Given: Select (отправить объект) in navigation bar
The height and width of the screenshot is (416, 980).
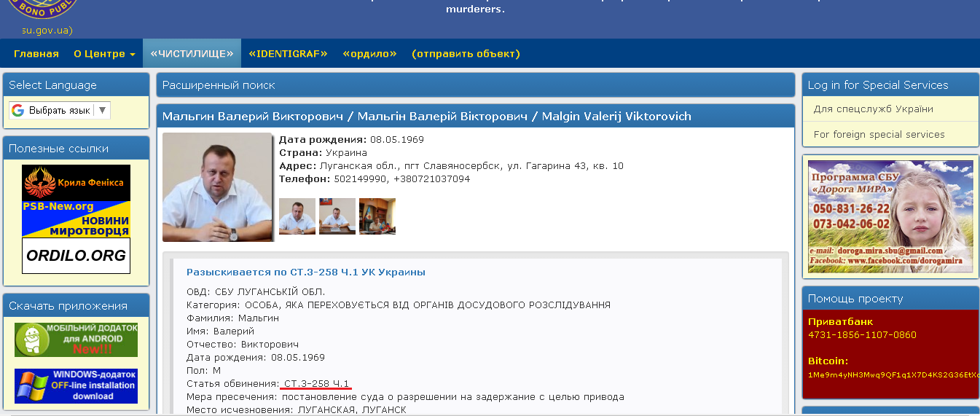Looking at the screenshot, I should click(x=466, y=54).
